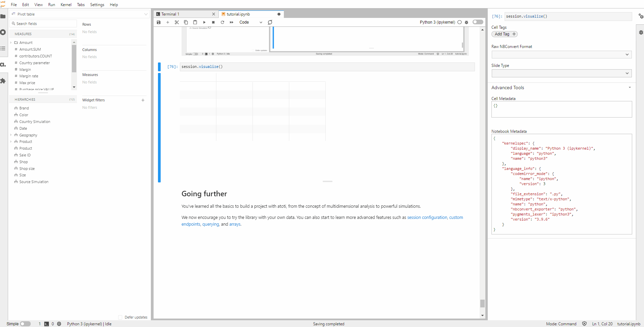Image resolution: width=644 pixels, height=327 pixels.
Task: Toggle the debugger switch in notebook toolbar
Action: [478, 22]
